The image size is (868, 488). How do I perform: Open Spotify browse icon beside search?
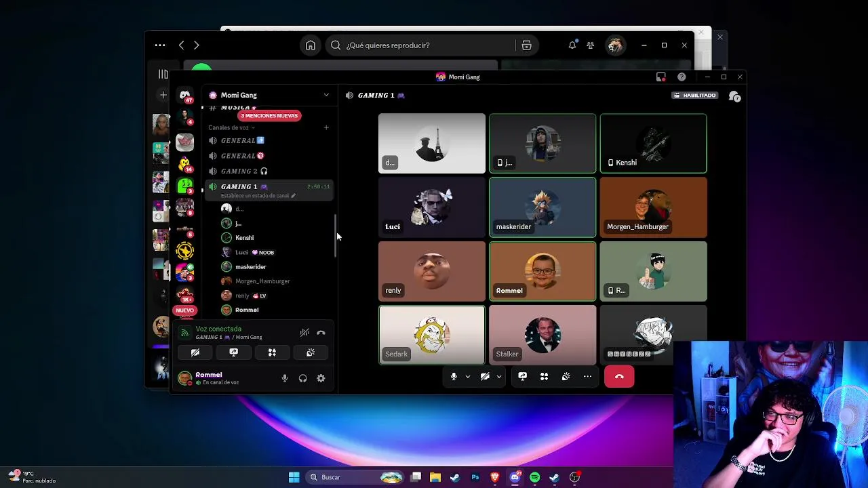526,45
